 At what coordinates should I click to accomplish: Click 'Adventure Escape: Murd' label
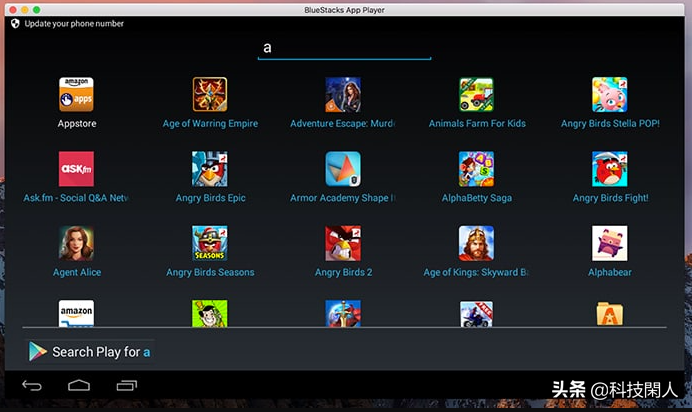pyautogui.click(x=342, y=124)
